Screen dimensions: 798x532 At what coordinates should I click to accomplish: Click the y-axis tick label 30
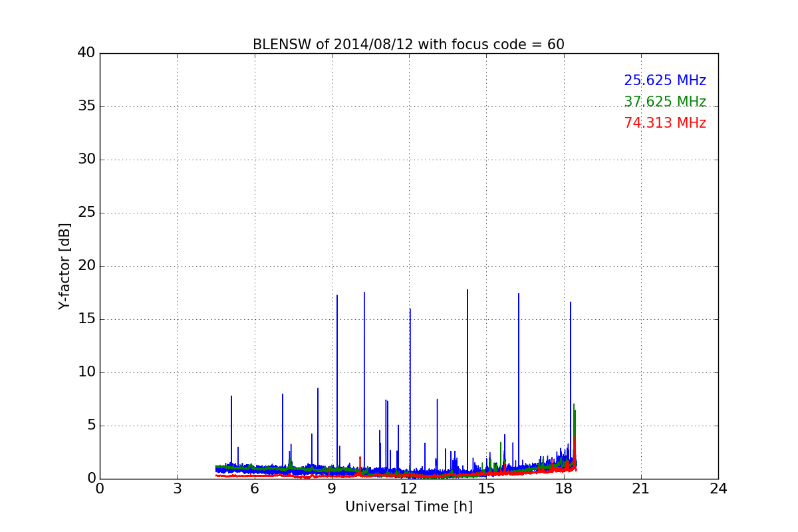tap(86, 160)
